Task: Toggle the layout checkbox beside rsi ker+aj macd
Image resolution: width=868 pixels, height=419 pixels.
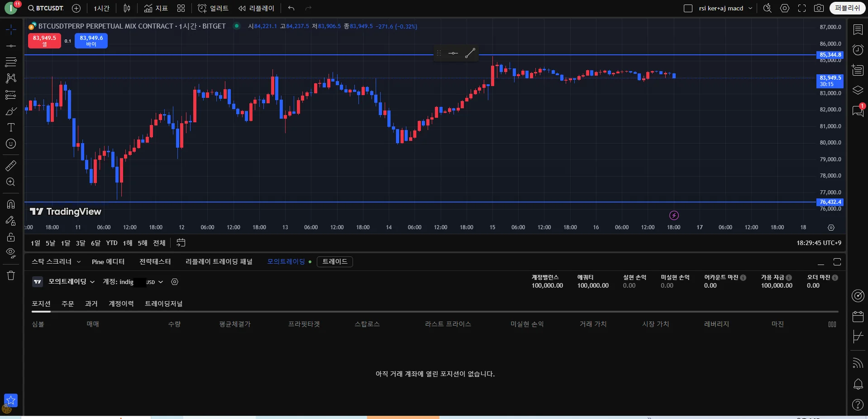Action: 688,8
